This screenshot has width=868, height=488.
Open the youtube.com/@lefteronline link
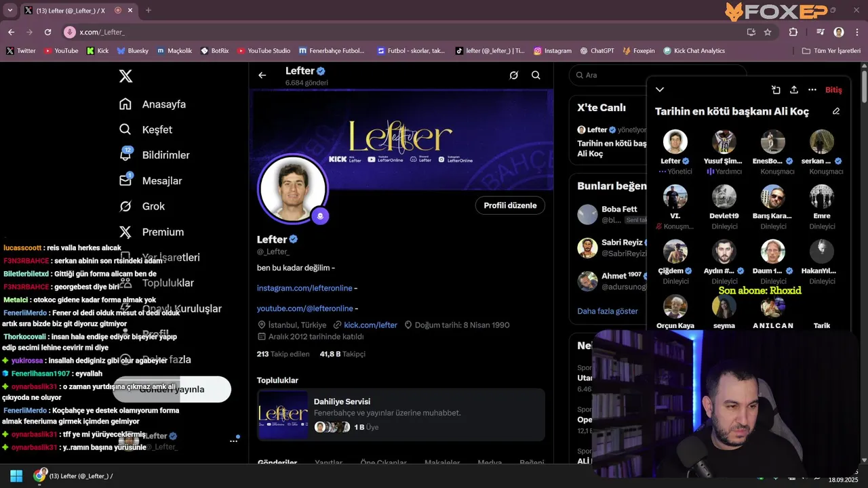[x=304, y=308]
